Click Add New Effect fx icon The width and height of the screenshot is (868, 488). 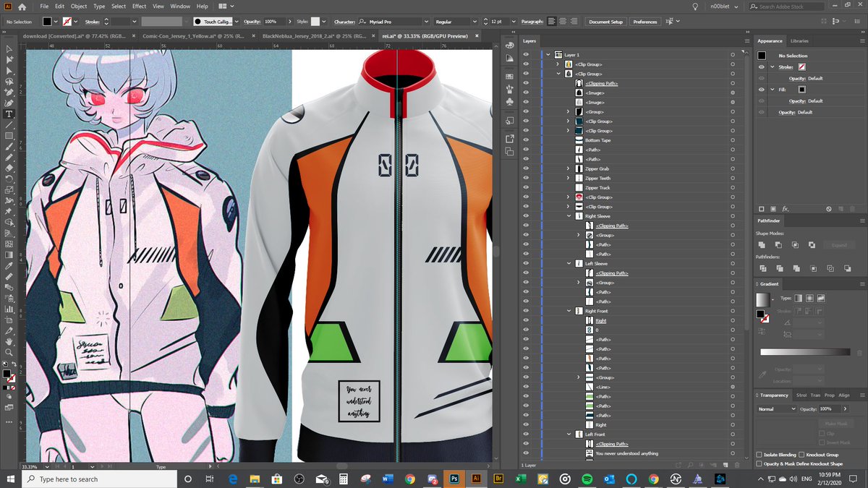pos(784,209)
